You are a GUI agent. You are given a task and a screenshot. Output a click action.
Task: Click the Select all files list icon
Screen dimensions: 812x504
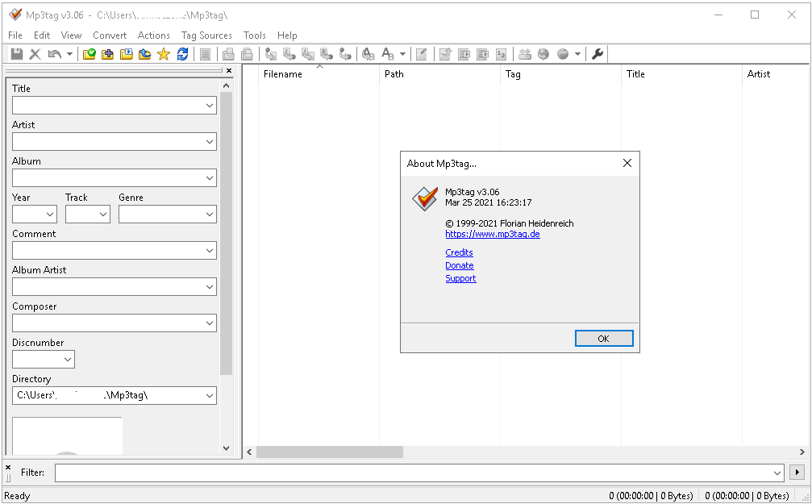205,54
